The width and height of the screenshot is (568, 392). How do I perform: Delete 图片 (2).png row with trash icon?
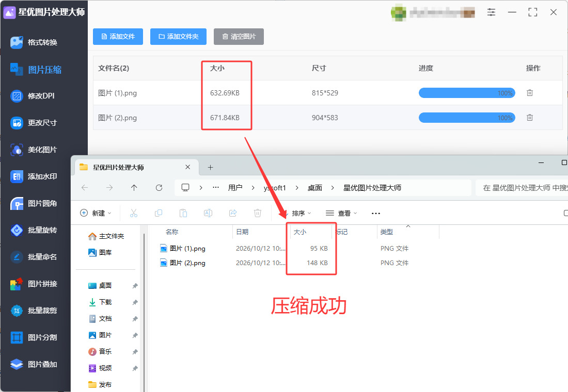pos(530,118)
